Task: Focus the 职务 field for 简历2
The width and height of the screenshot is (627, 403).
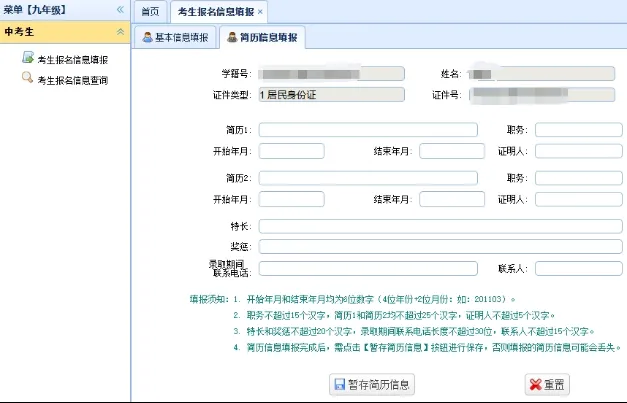Action: [579, 178]
